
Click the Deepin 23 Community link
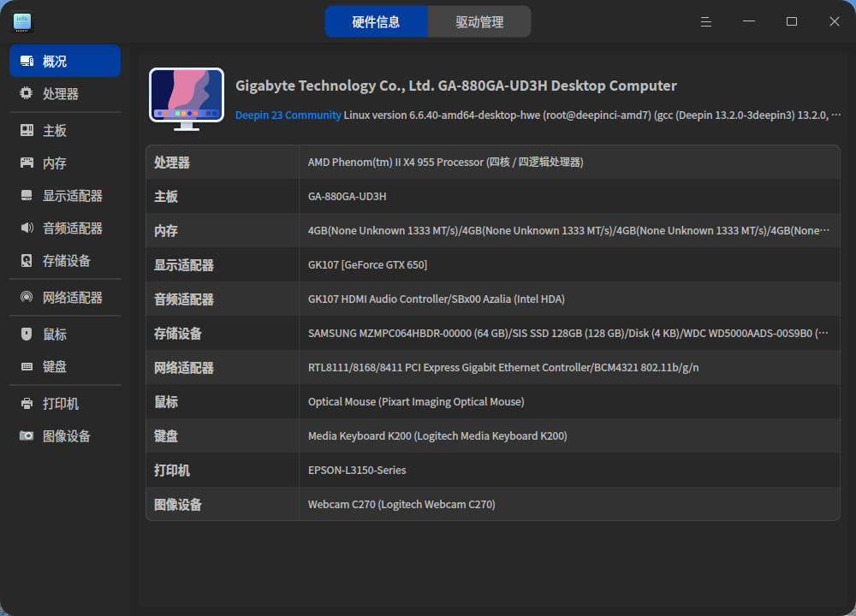pyautogui.click(x=288, y=115)
